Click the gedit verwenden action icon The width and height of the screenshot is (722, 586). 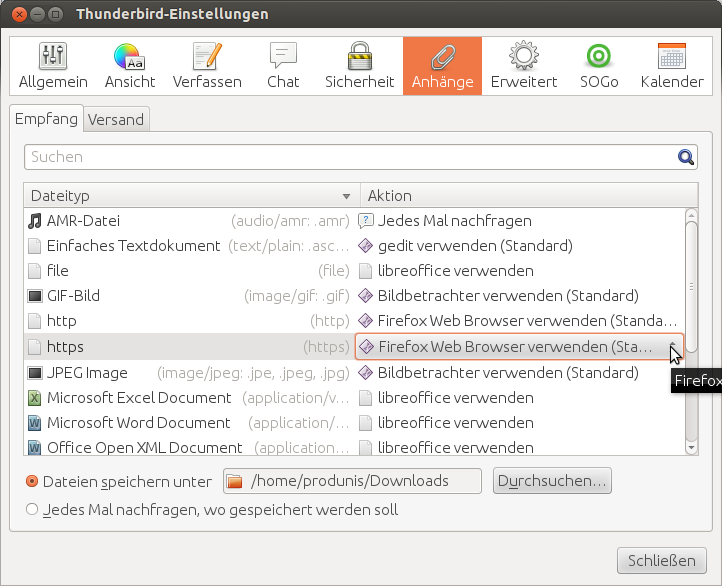(x=365, y=246)
